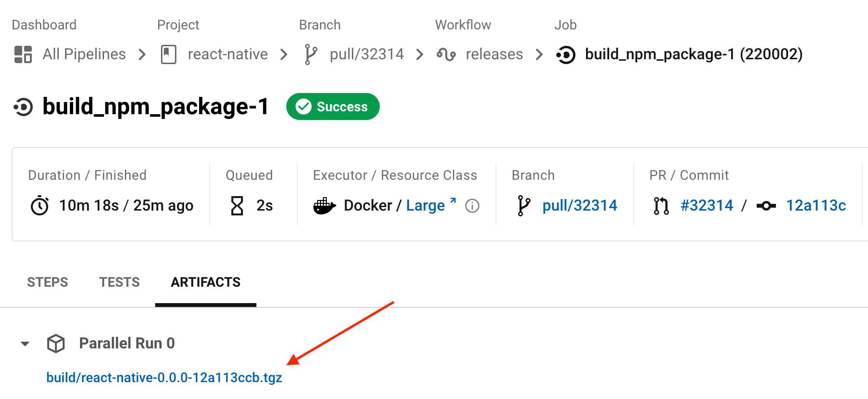Click the green Success status badge
Screen dimensions: 868x399
coord(333,106)
